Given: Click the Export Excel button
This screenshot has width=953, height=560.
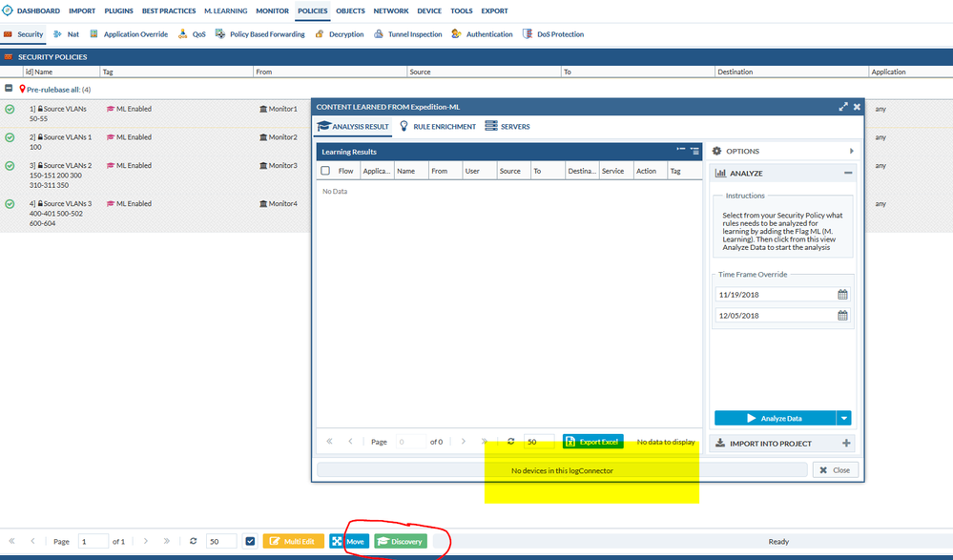Looking at the screenshot, I should [592, 442].
